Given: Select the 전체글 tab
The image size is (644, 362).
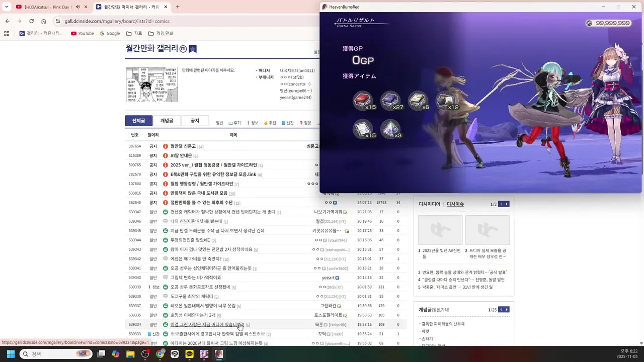Looking at the screenshot, I should coord(139,121).
